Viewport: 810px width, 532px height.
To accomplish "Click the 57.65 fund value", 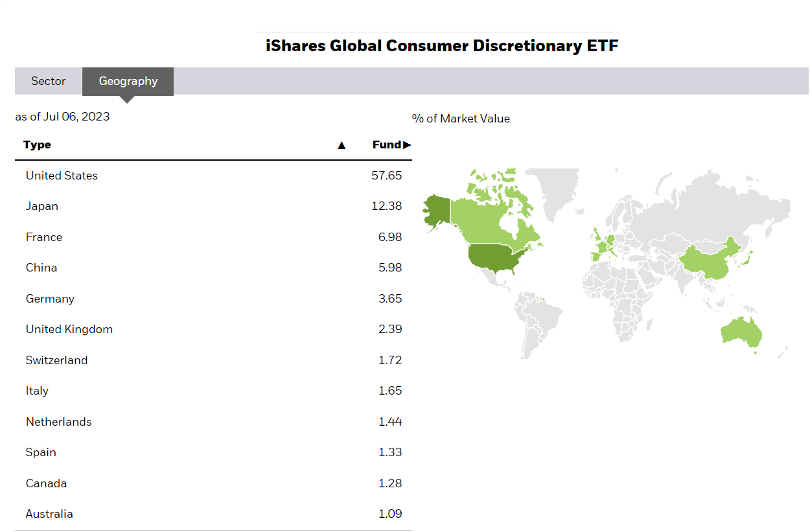I will pos(387,176).
